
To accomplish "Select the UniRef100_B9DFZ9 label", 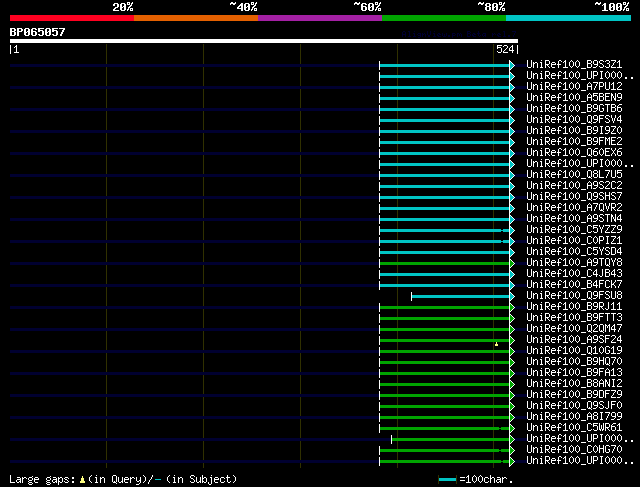I will click(x=574, y=395).
